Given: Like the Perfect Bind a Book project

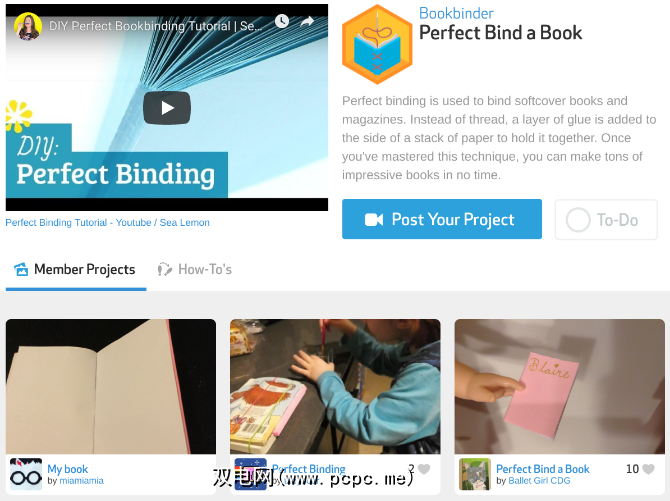Looking at the screenshot, I should (x=648, y=469).
